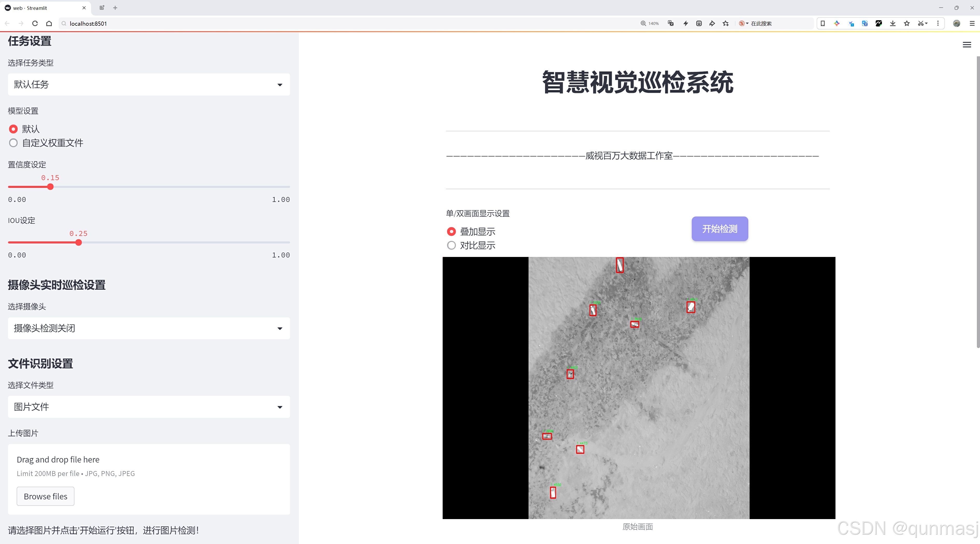
Task: Click the translate page icon in address bar
Action: point(671,23)
